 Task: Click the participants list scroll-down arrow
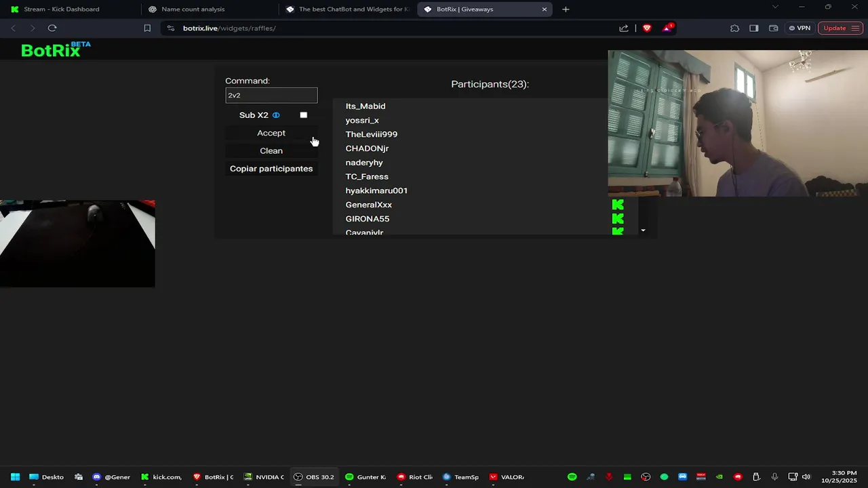click(643, 230)
